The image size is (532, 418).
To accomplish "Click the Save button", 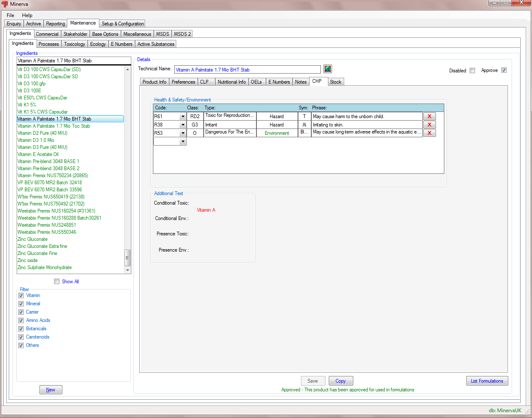I will coord(313,381).
